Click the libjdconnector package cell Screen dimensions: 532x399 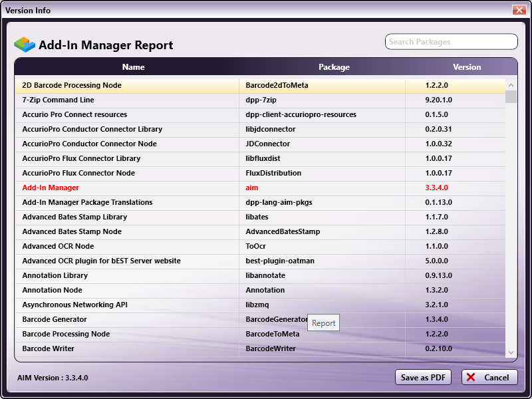pyautogui.click(x=322, y=129)
